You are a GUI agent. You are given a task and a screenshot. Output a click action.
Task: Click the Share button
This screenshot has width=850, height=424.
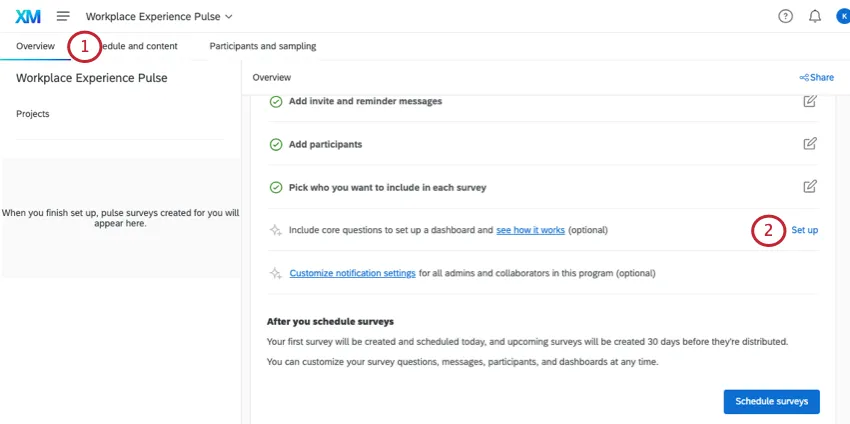(816, 77)
